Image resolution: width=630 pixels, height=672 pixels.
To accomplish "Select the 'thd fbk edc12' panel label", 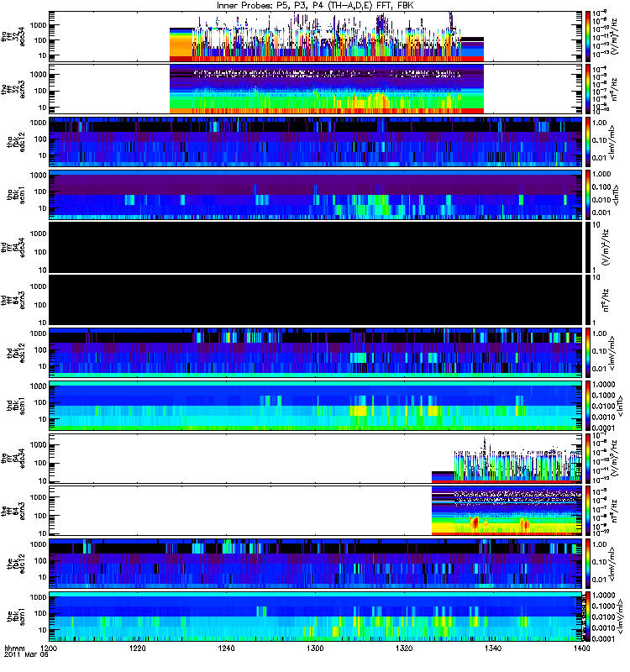I will pyautogui.click(x=16, y=353).
